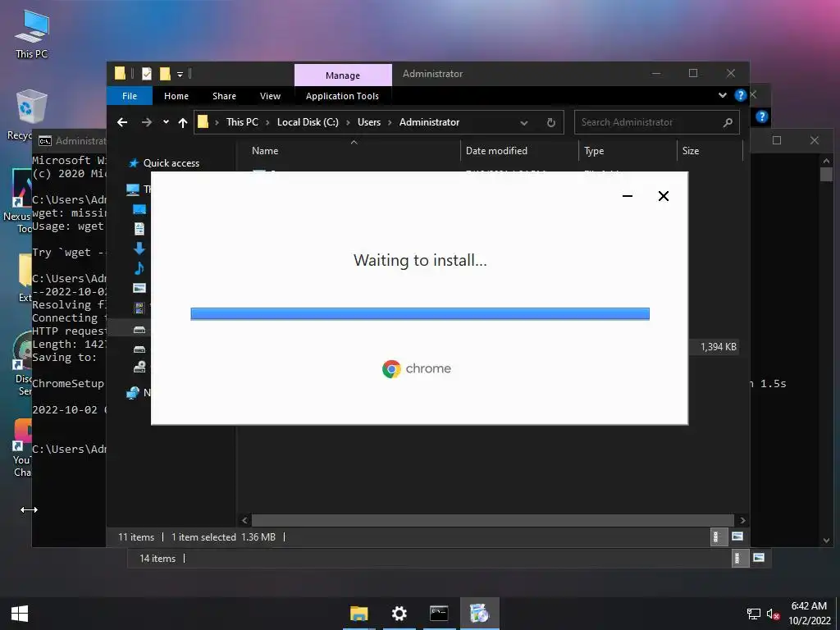Expand the chevron after Local Disk (C:) breadcrumb
The width and height of the screenshot is (840, 630).
[348, 123]
